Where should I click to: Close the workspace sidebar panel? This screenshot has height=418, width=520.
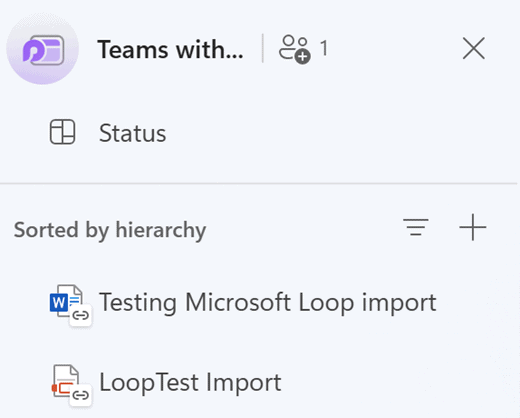pyautogui.click(x=474, y=49)
